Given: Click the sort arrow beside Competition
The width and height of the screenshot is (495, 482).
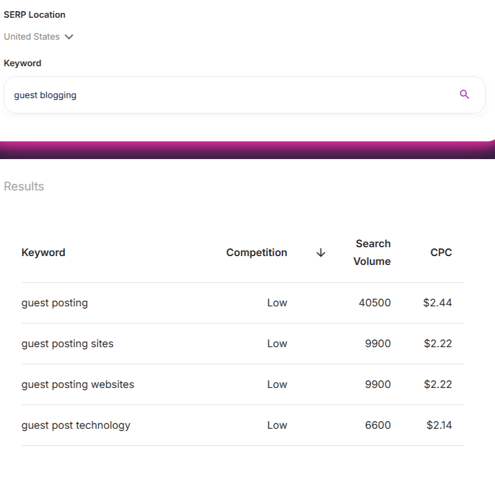Looking at the screenshot, I should point(321,253).
